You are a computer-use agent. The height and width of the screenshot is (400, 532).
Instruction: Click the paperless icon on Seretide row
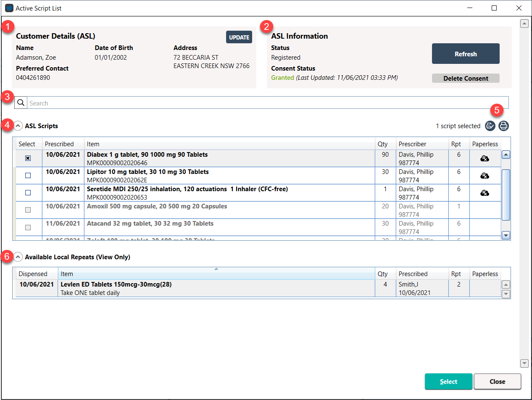[x=485, y=193]
